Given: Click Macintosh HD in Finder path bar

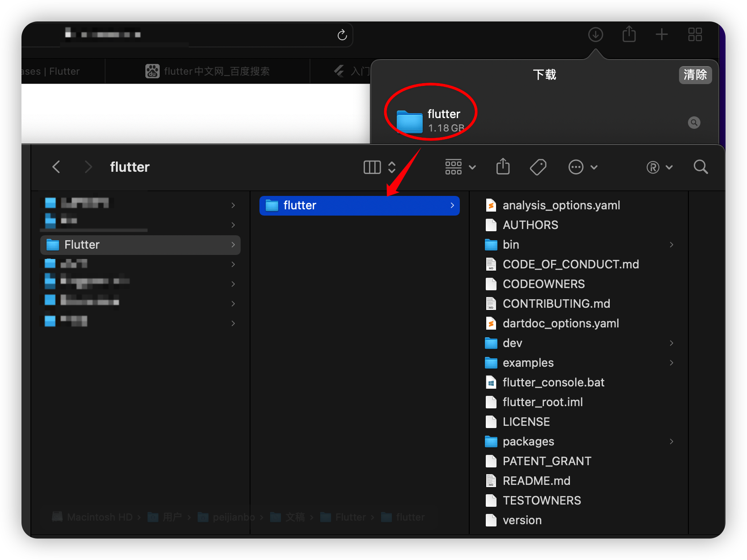Looking at the screenshot, I should (93, 517).
